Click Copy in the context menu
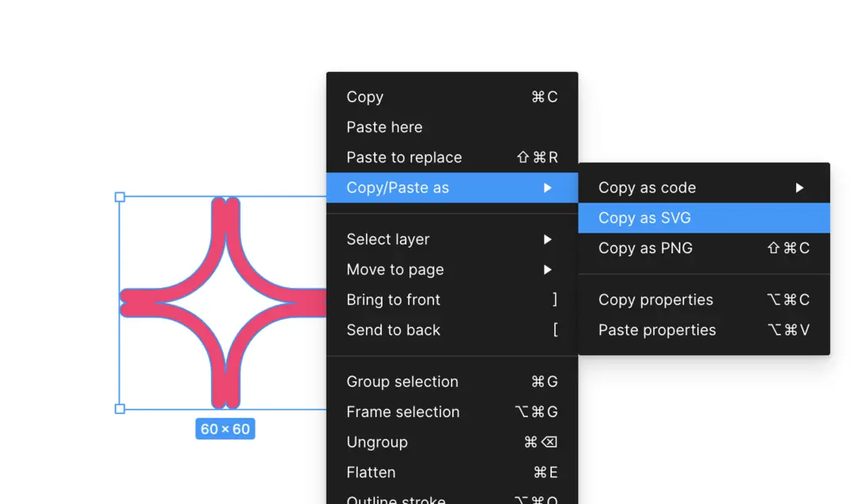The height and width of the screenshot is (504, 868). coord(364,97)
